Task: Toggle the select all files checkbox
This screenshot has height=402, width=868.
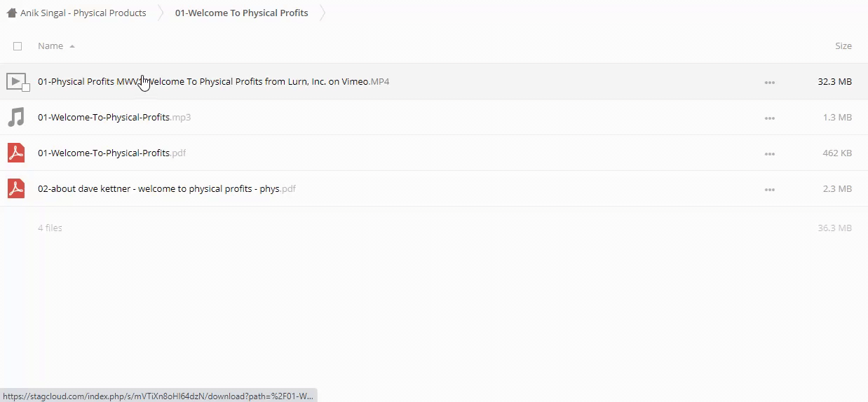Action: click(18, 46)
